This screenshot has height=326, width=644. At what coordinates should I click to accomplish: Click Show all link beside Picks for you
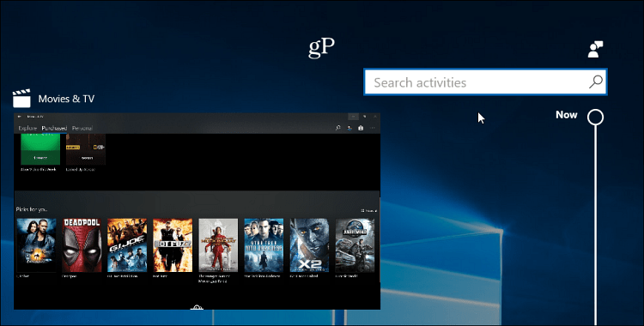(368, 211)
